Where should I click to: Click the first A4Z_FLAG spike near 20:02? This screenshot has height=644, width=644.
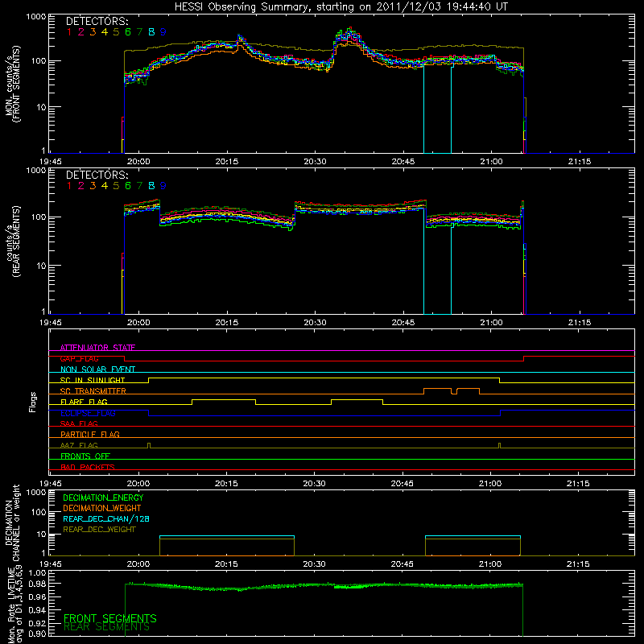[149, 445]
